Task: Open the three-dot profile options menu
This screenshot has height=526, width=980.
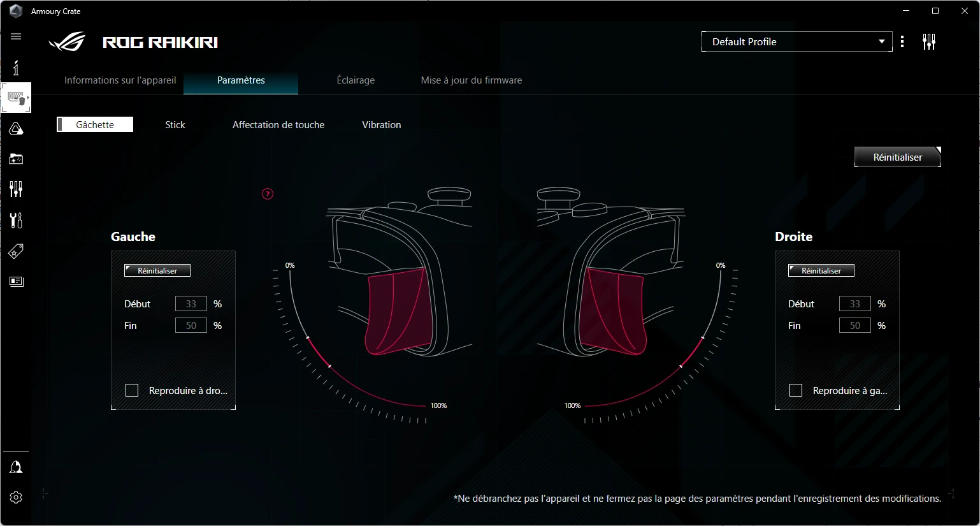Action: pyautogui.click(x=902, y=42)
